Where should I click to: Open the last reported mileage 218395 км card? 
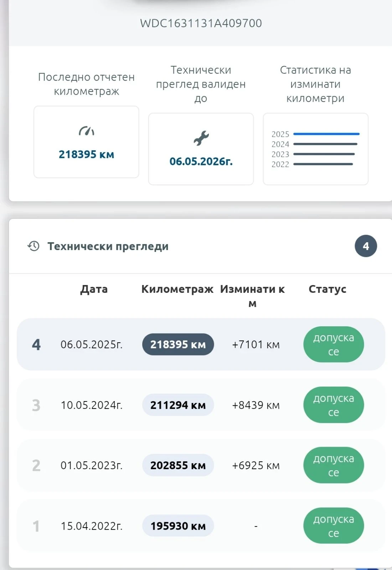(x=86, y=142)
